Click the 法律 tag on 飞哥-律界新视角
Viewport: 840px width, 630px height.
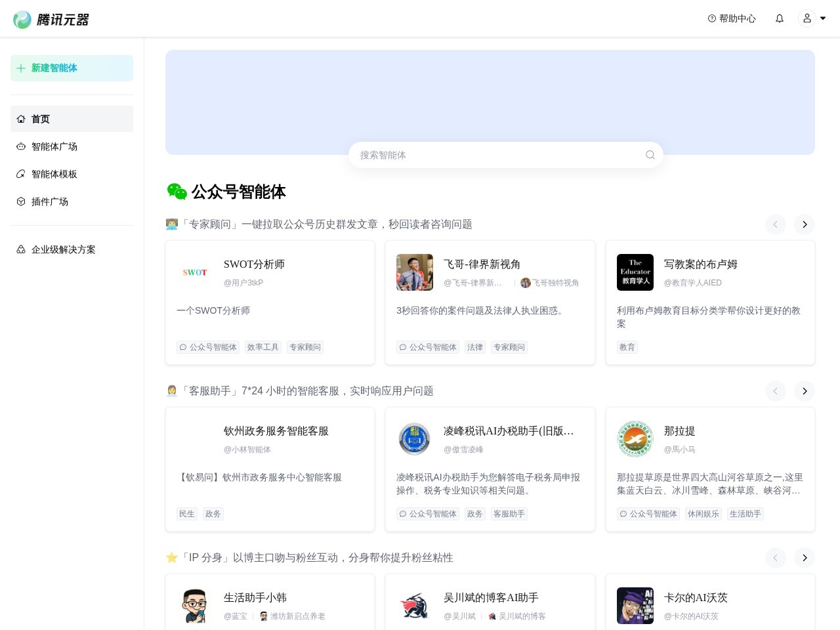pos(475,347)
